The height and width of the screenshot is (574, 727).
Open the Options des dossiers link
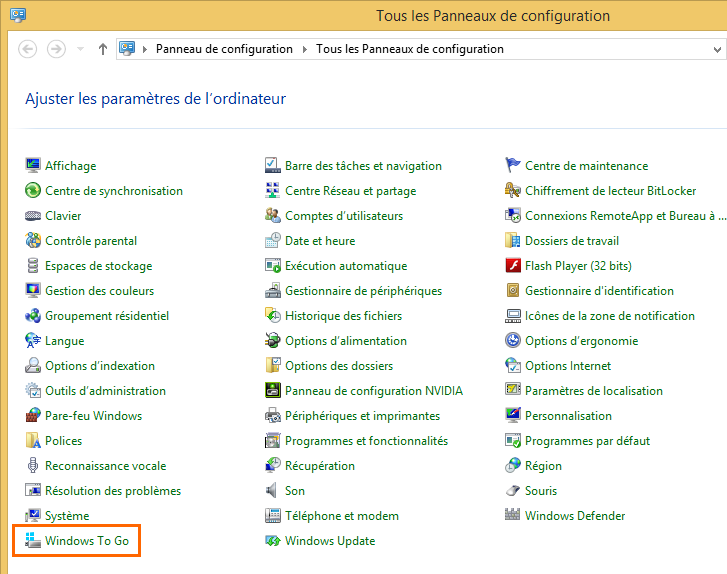339,366
